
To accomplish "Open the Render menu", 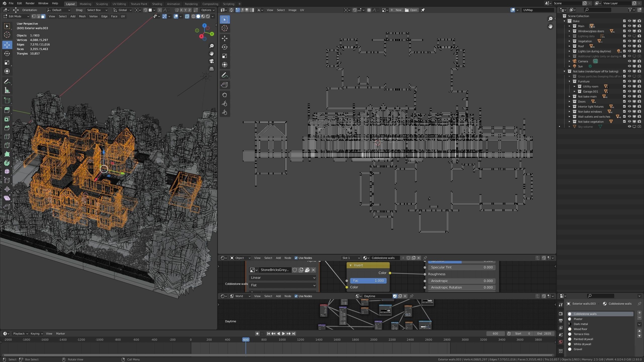I will pos(30,3).
